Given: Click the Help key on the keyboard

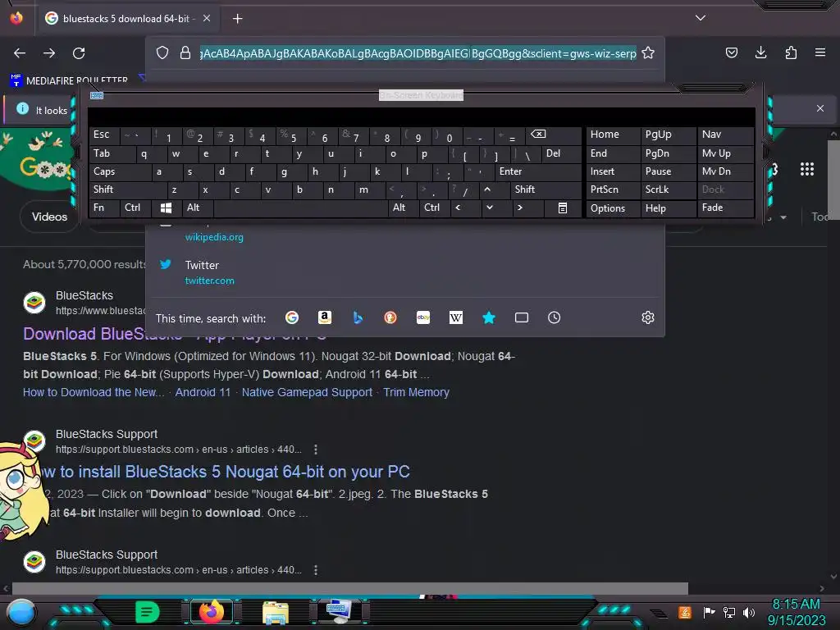Looking at the screenshot, I should (x=668, y=208).
